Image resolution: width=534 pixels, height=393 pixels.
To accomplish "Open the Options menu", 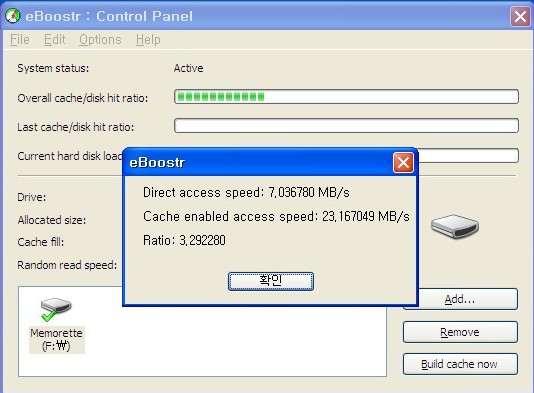I will point(100,40).
